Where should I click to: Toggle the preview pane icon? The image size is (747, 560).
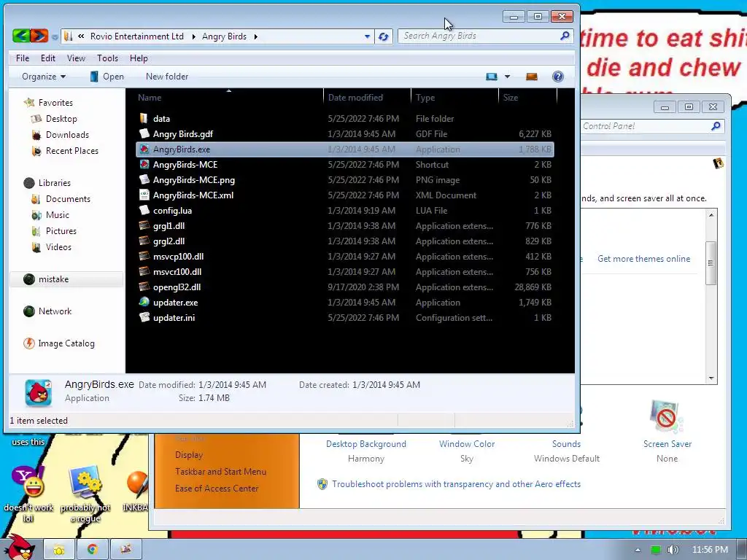(x=532, y=77)
